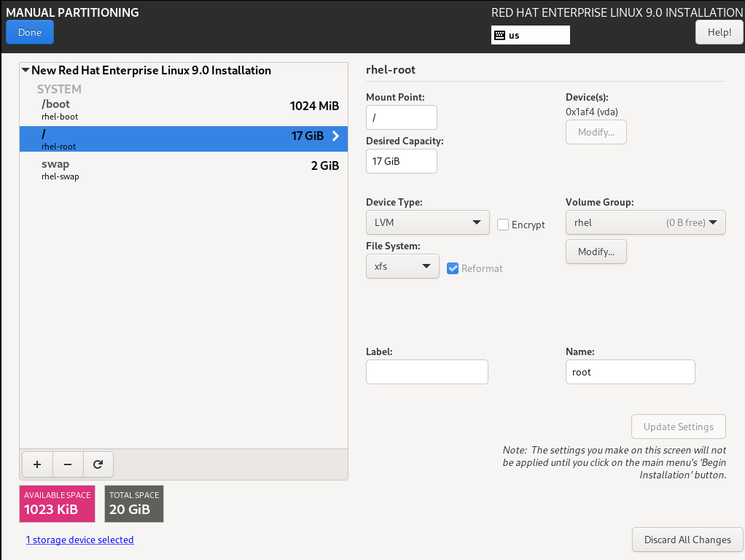745x560 pixels.
Task: Click the plus icon to add mount point
Action: tap(37, 464)
